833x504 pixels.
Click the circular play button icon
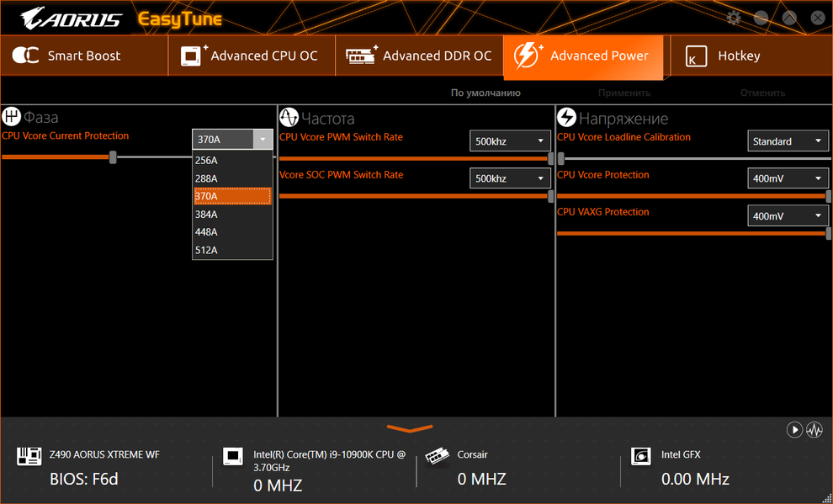pos(794,430)
